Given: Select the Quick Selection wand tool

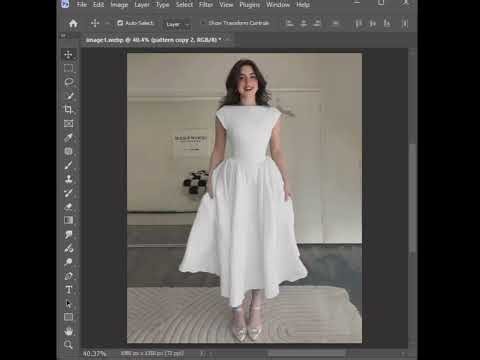Looking at the screenshot, I should pyautogui.click(x=68, y=96).
